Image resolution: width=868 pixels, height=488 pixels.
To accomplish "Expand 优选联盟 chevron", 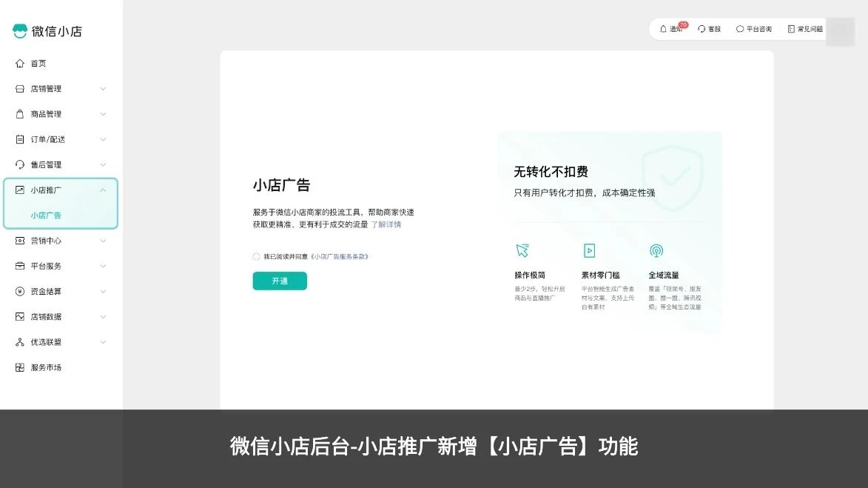I will (103, 342).
